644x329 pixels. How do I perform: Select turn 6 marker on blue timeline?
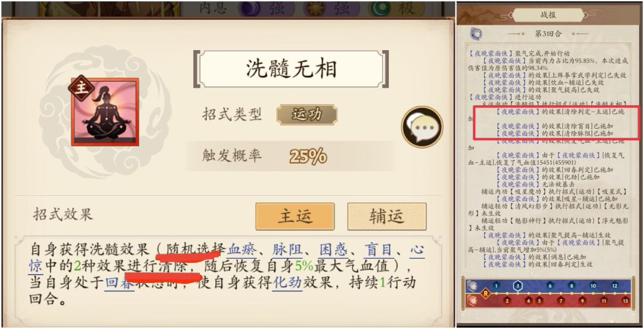point(550,286)
